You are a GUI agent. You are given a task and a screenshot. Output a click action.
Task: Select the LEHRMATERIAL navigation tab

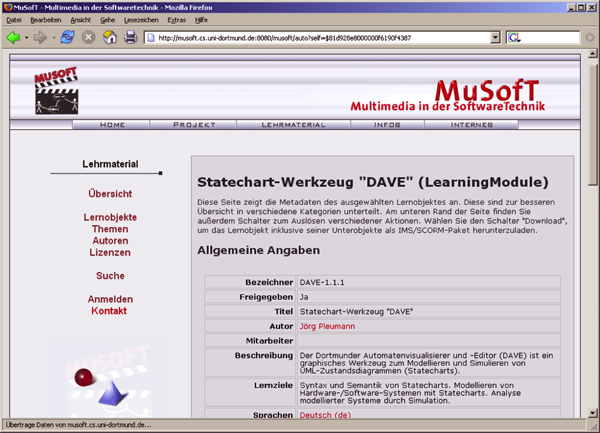(x=293, y=125)
